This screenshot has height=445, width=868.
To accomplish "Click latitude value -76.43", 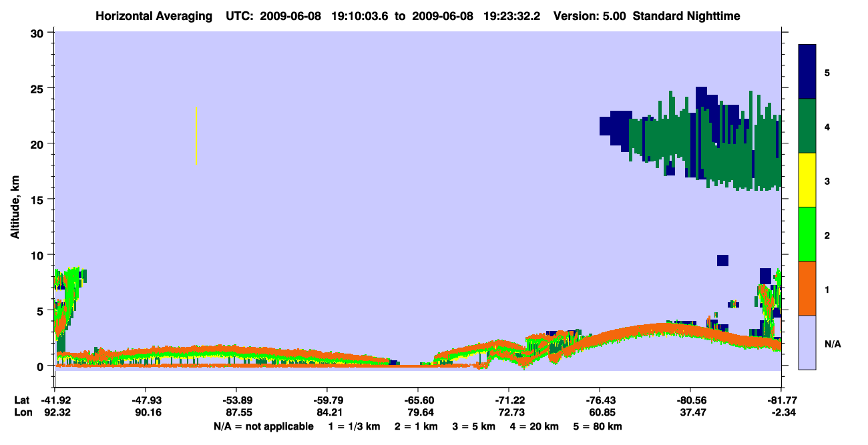I will (600, 400).
